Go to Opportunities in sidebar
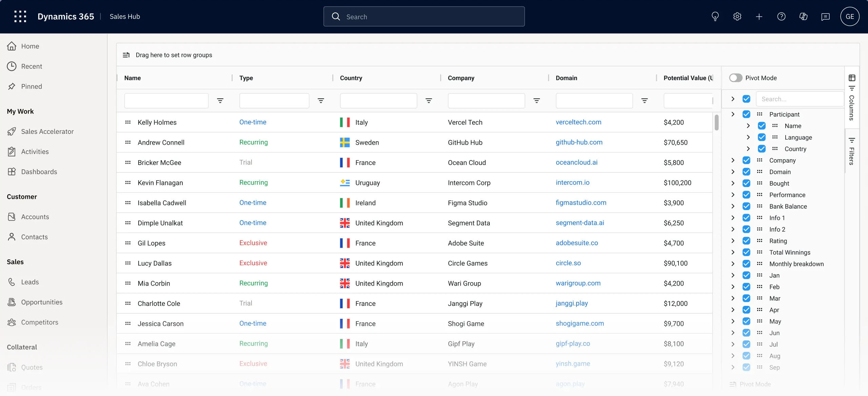This screenshot has height=396, width=868. click(42, 302)
